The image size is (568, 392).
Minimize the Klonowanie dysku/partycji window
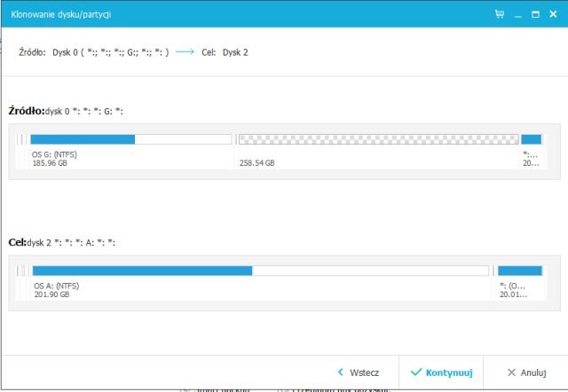pyautogui.click(x=518, y=14)
